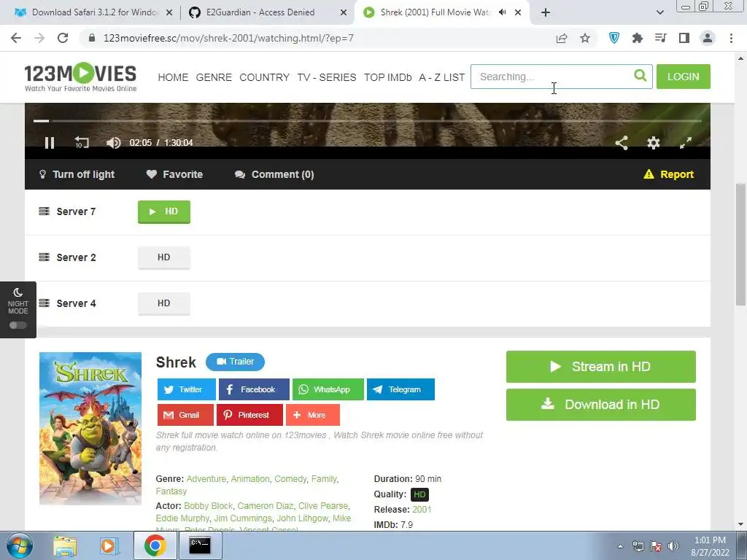
Task: Open TOP IMDb page
Action: pyautogui.click(x=388, y=77)
